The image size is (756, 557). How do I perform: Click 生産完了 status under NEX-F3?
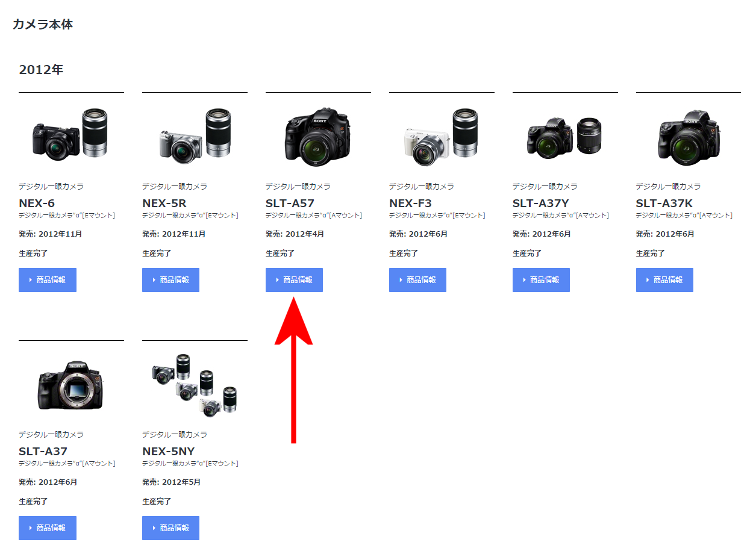[x=404, y=253]
